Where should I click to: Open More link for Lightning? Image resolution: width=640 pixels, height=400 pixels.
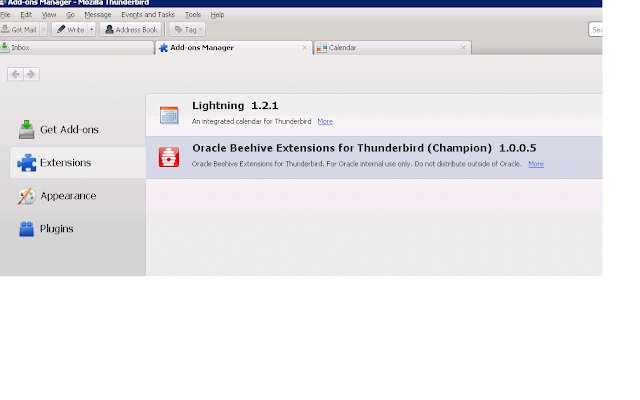pyautogui.click(x=325, y=122)
